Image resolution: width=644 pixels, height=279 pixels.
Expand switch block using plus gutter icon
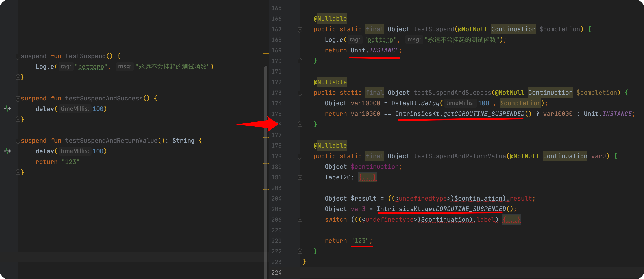pyautogui.click(x=300, y=220)
